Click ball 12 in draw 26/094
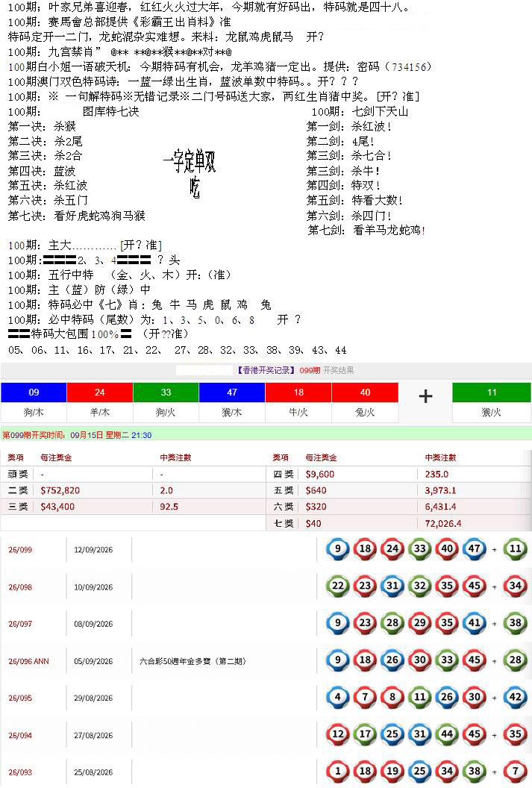The height and width of the screenshot is (788, 532). (338, 734)
